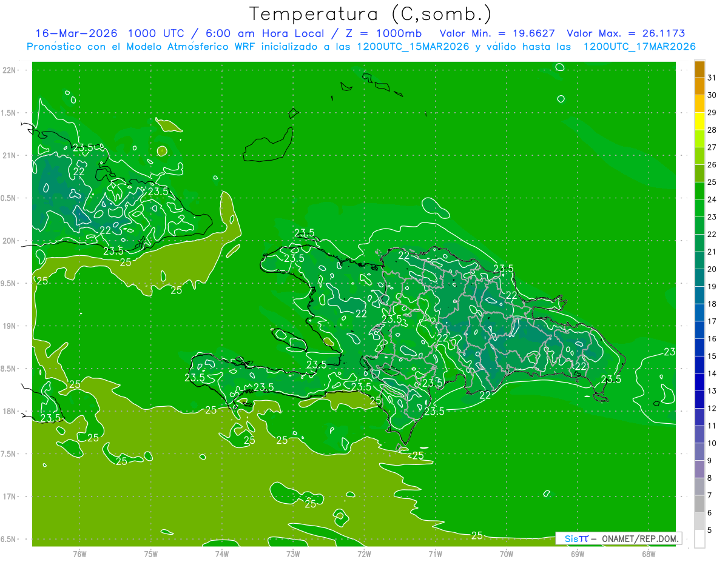Click the '19N' latitude axis label
Screen dimensions: 728x562
pos(9,326)
